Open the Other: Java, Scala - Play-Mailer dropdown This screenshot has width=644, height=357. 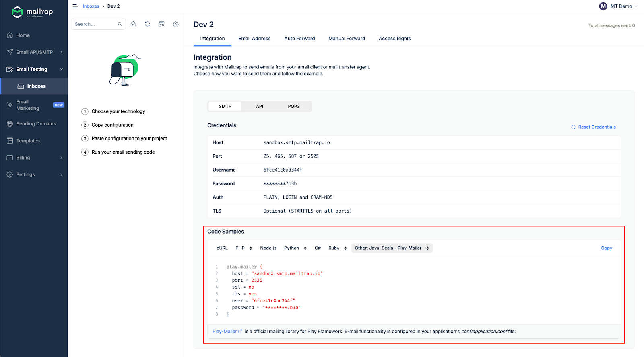coord(392,248)
